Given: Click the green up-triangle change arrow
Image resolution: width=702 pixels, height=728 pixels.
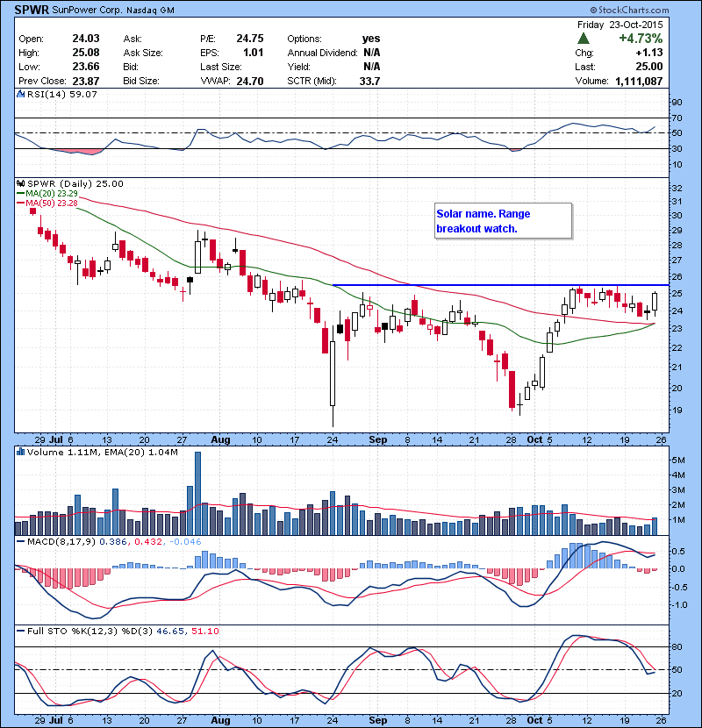Looking at the screenshot, I should pos(584,38).
